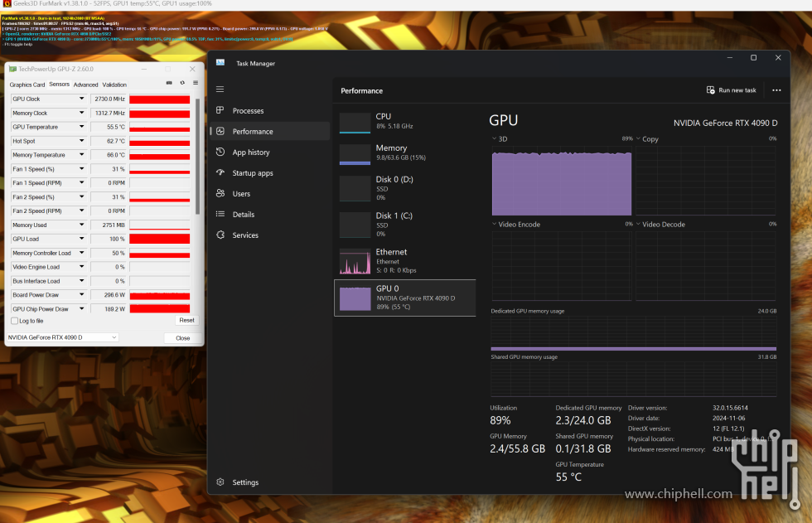Open GPU Clock sensor dropdown arrow
The image size is (812, 523).
point(81,99)
